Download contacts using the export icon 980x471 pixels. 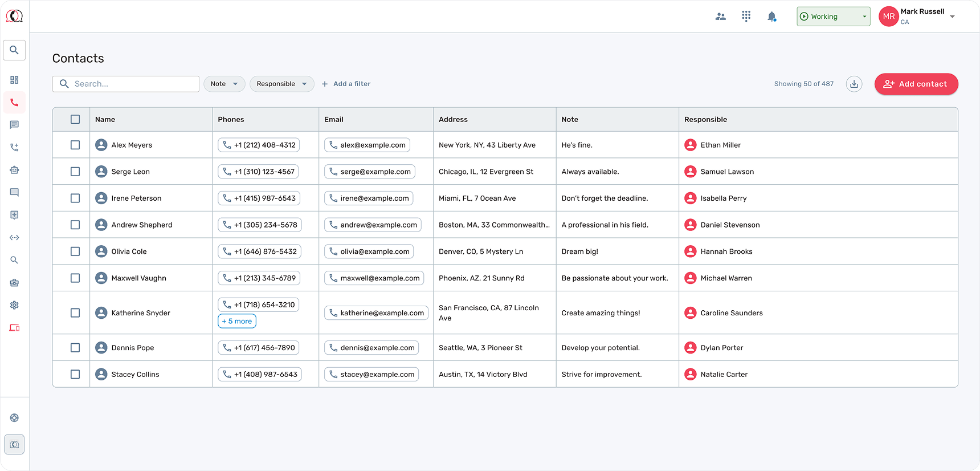[x=854, y=84]
